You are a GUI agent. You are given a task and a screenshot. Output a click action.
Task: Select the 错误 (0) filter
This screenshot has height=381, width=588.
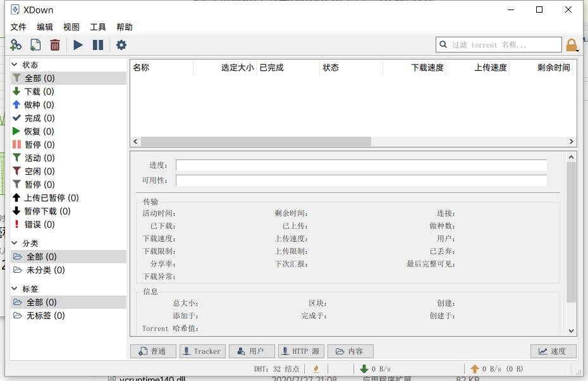[x=39, y=225]
